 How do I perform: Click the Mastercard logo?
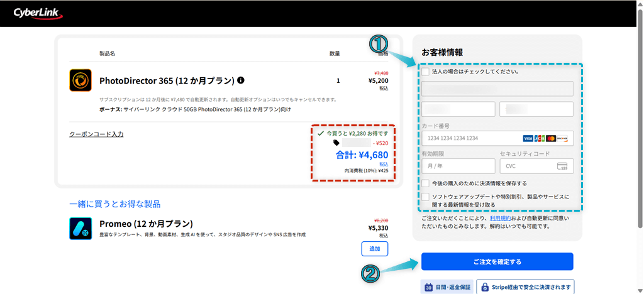click(x=551, y=139)
